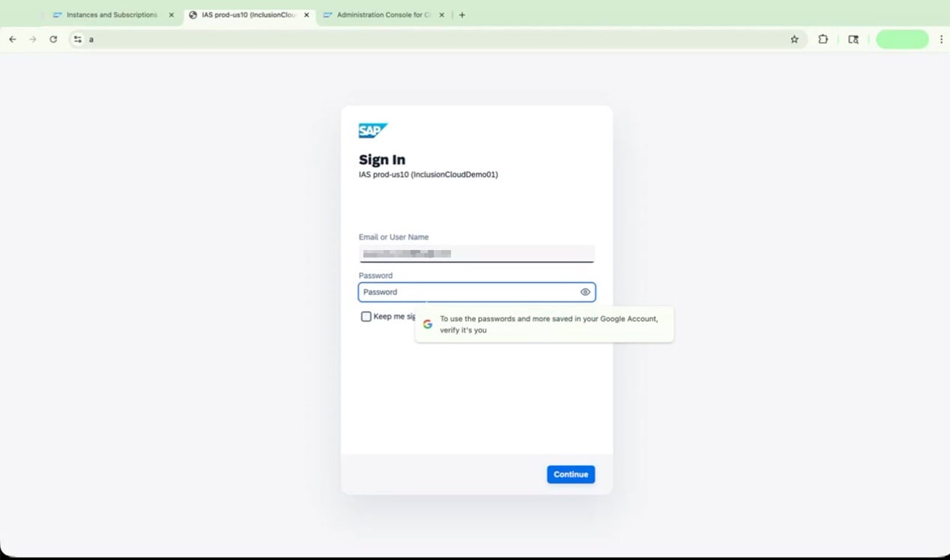The width and height of the screenshot is (950, 560).
Task: Click the green profile chip
Action: point(902,39)
